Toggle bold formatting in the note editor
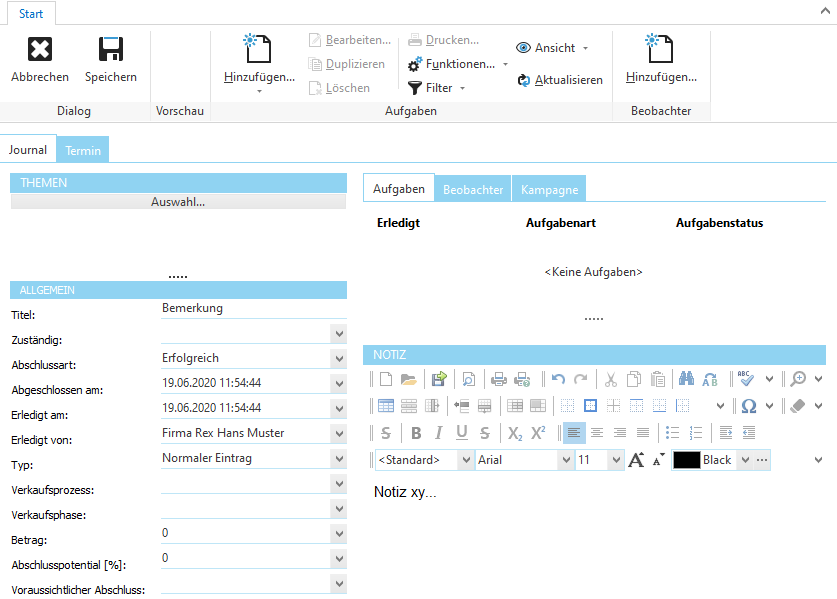Image resolution: width=837 pixels, height=599 pixels. [x=415, y=430]
